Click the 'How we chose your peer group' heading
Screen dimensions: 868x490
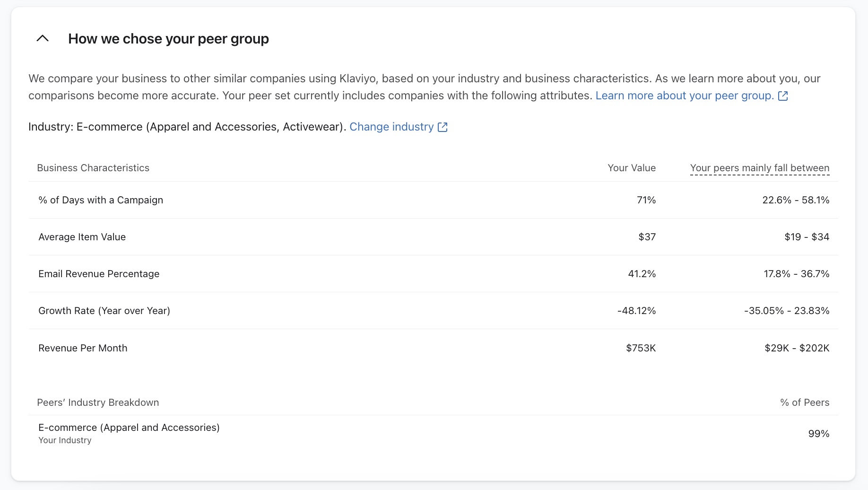point(168,39)
